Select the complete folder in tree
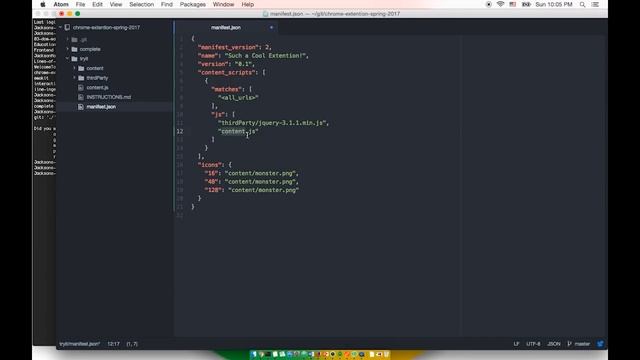This screenshot has height=360, width=640. tap(90, 49)
